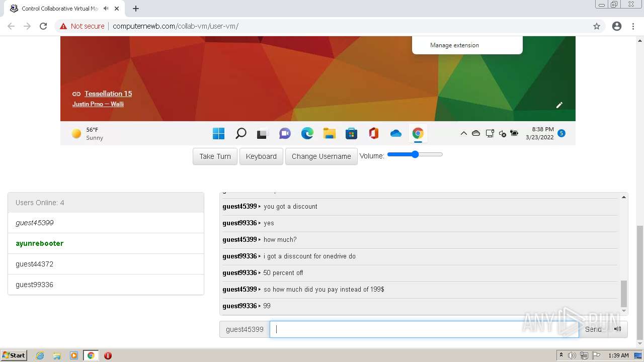The height and width of the screenshot is (362, 644).
Task: Select user guest99336 in users list
Action: (106, 285)
